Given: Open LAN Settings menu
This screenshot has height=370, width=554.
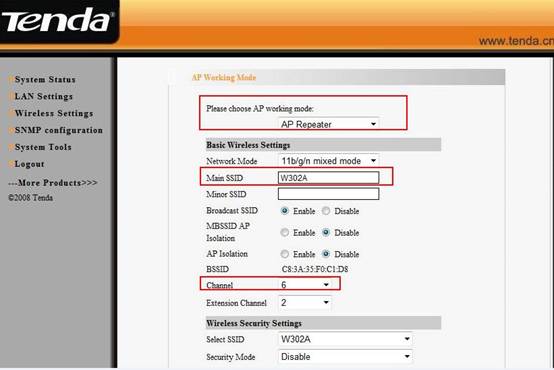Looking at the screenshot, I should tap(44, 96).
